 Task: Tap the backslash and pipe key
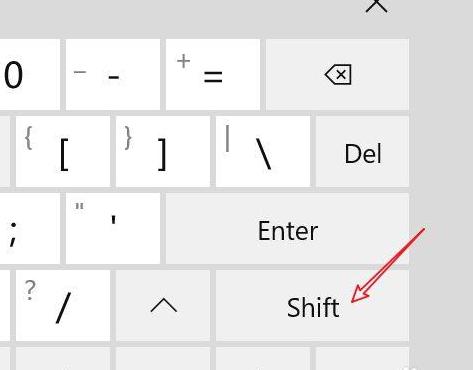(x=263, y=151)
